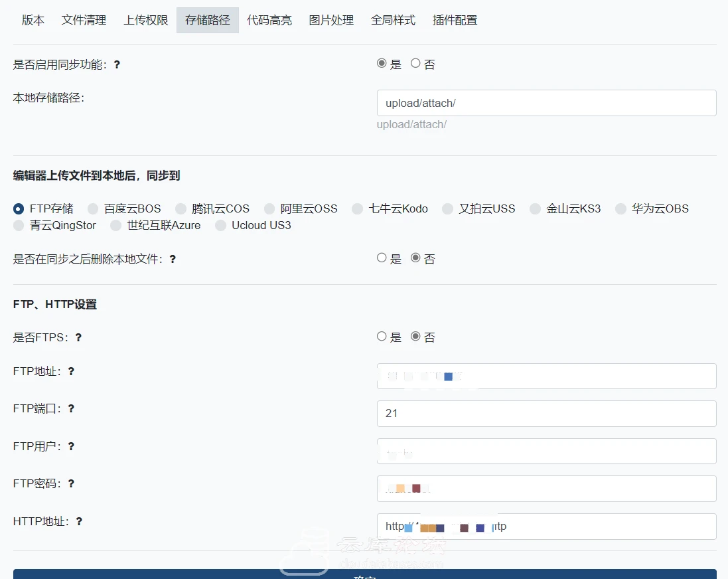The height and width of the screenshot is (579, 728).
Task: Choose 青云QingStor storage option
Action: pos(19,226)
